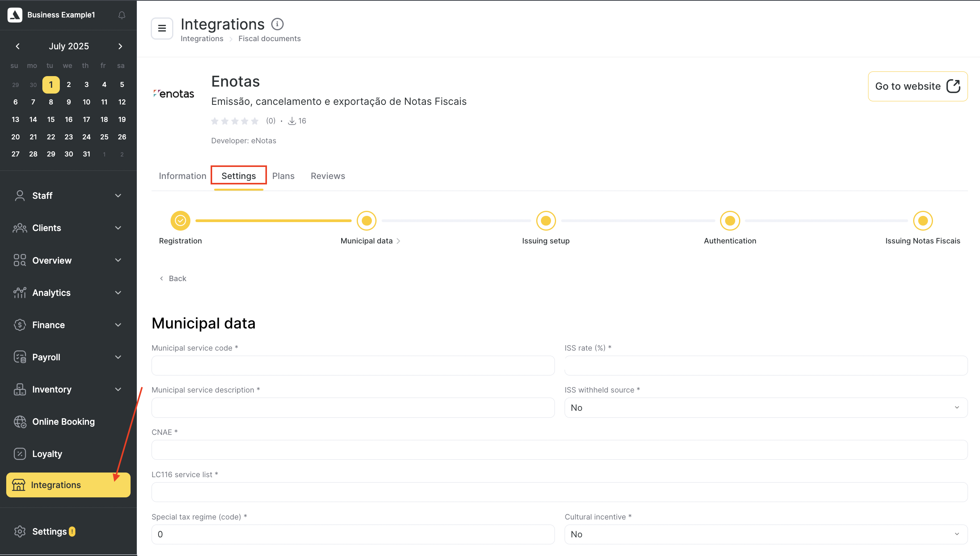The image size is (980, 556).
Task: Click the Registration step checkmark
Action: pos(180,221)
